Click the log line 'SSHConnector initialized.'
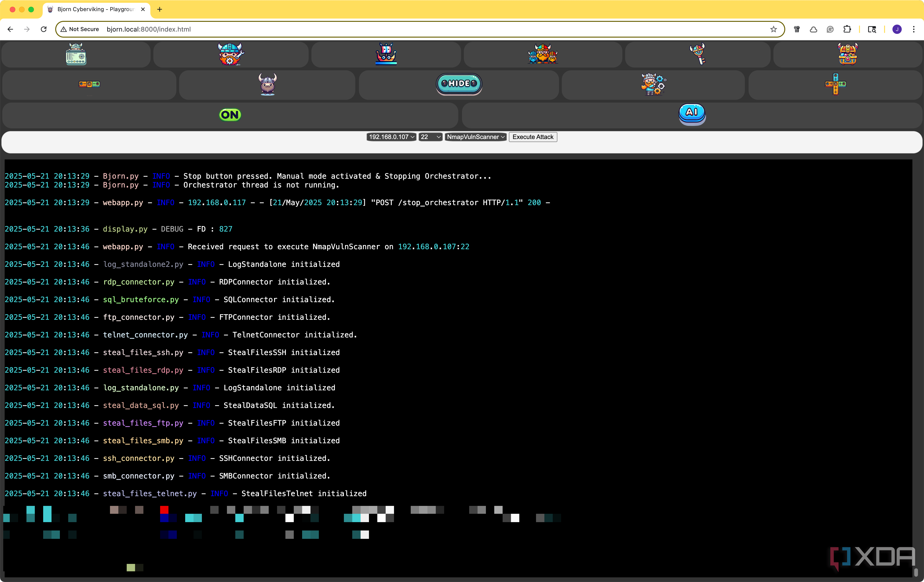924x582 pixels. [275, 458]
